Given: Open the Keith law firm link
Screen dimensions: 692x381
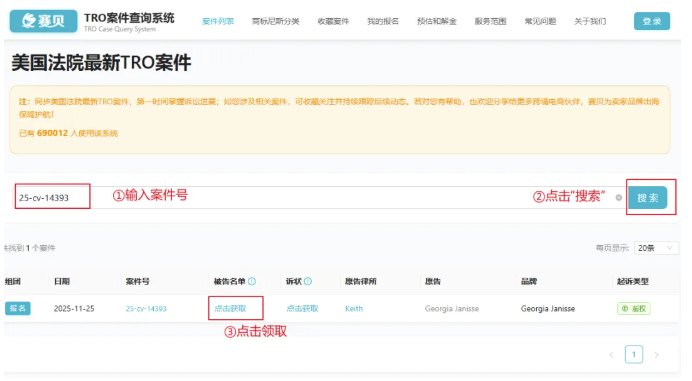Looking at the screenshot, I should click(x=354, y=309).
